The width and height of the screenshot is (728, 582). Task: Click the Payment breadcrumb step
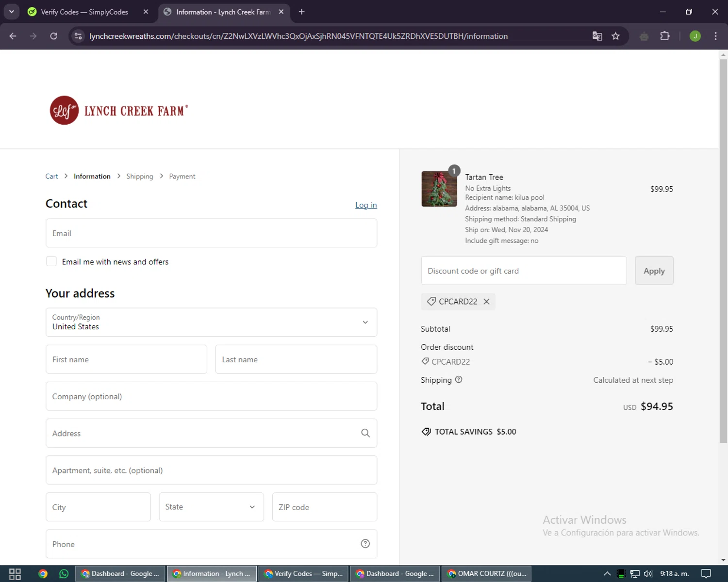[x=182, y=177]
